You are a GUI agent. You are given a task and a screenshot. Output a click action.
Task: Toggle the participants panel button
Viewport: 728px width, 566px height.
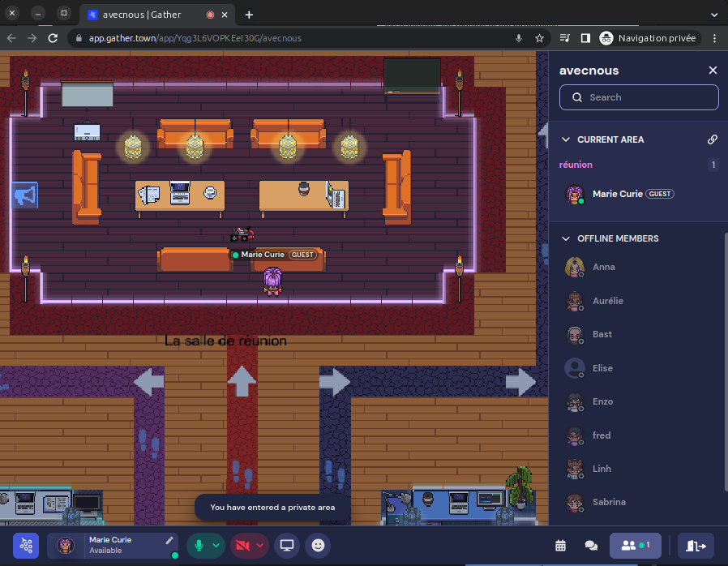tap(636, 546)
